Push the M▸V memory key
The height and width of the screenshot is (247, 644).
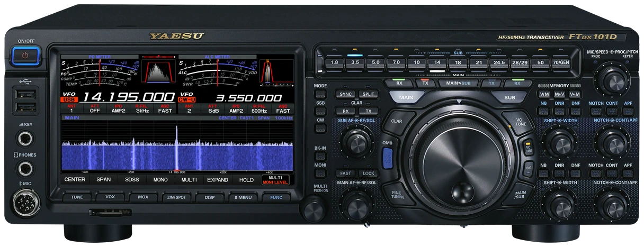559,94
